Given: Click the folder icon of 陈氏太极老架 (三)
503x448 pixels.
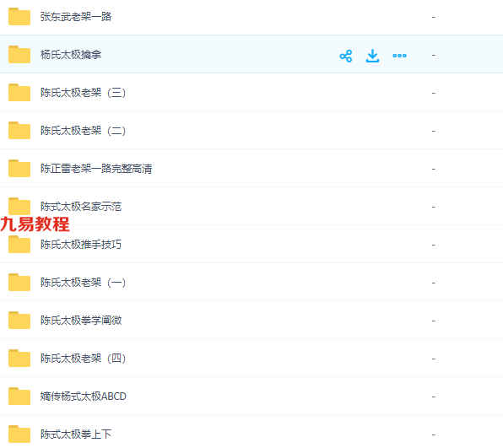Looking at the screenshot, I should point(19,93).
